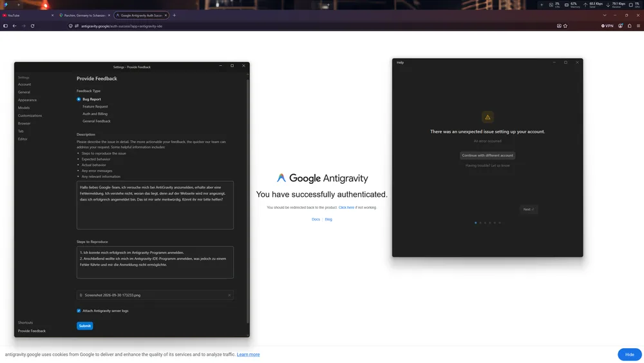Close the Parchim, Germany maps tab
The height and width of the screenshot is (363, 644).
click(x=109, y=15)
